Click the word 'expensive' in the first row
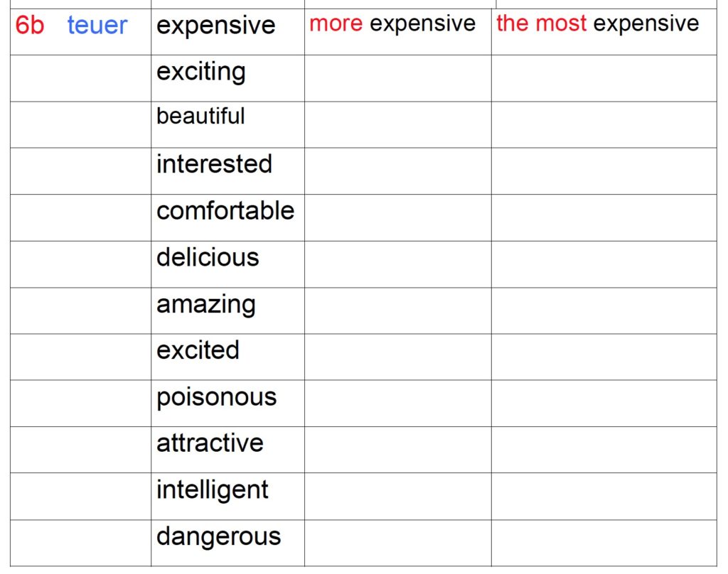The height and width of the screenshot is (574, 728). [x=216, y=26]
